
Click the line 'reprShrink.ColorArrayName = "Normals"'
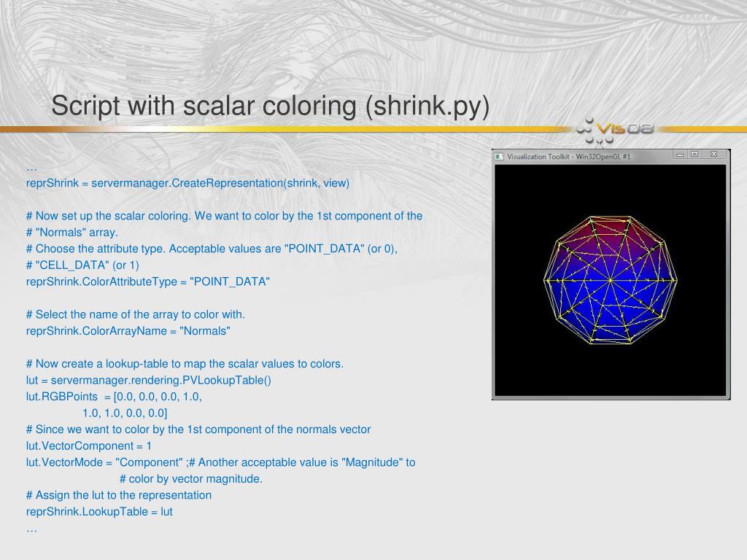(x=128, y=331)
